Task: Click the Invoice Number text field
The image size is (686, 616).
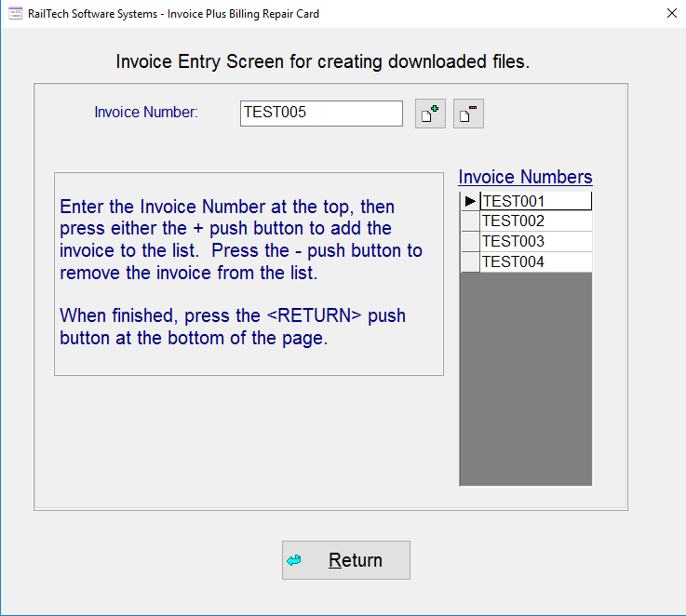Action: click(321, 113)
